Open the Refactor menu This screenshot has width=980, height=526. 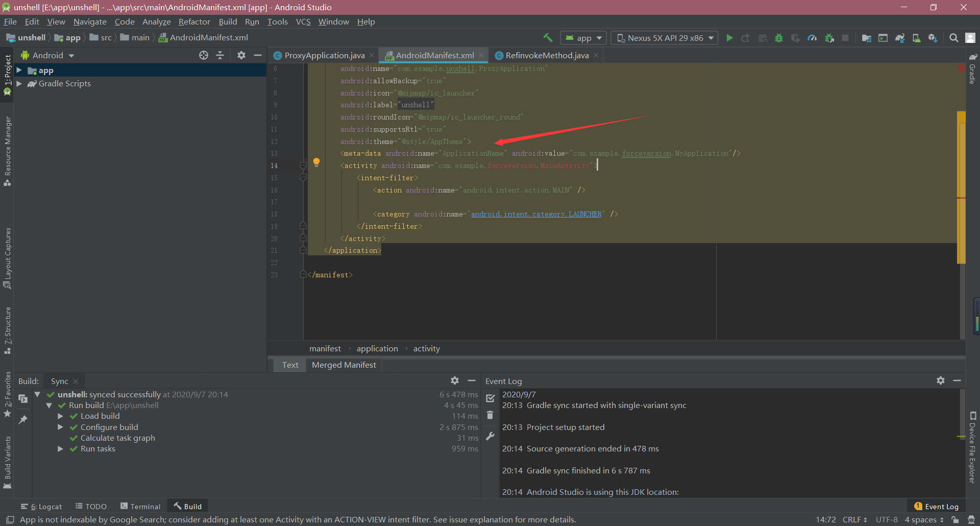[194, 21]
